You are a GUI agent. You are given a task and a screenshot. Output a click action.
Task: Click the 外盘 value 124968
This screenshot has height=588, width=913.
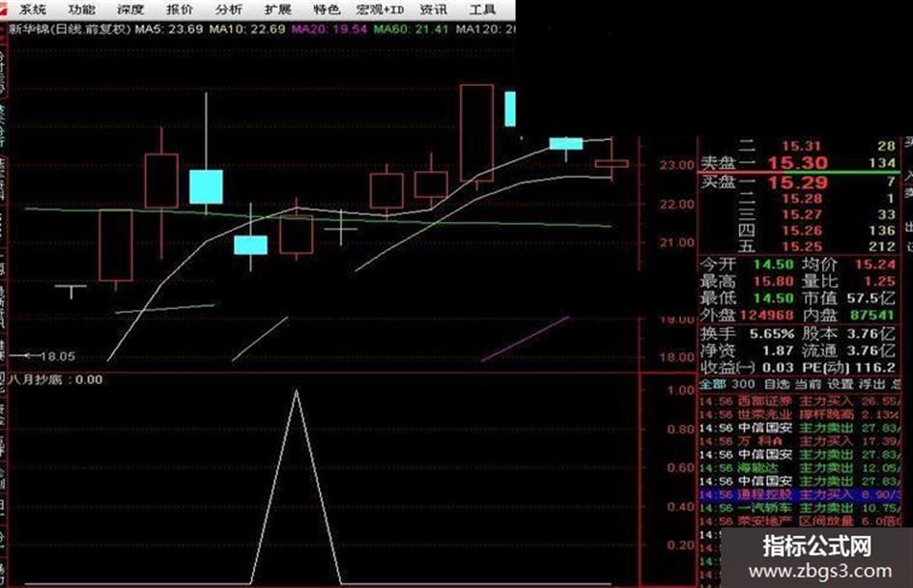[766, 315]
